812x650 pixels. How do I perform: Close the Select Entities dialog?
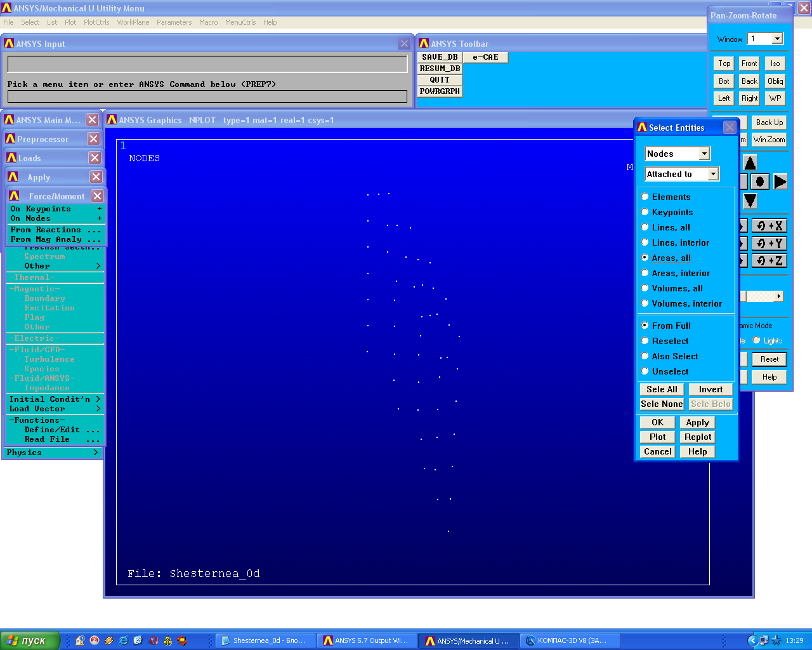point(730,127)
